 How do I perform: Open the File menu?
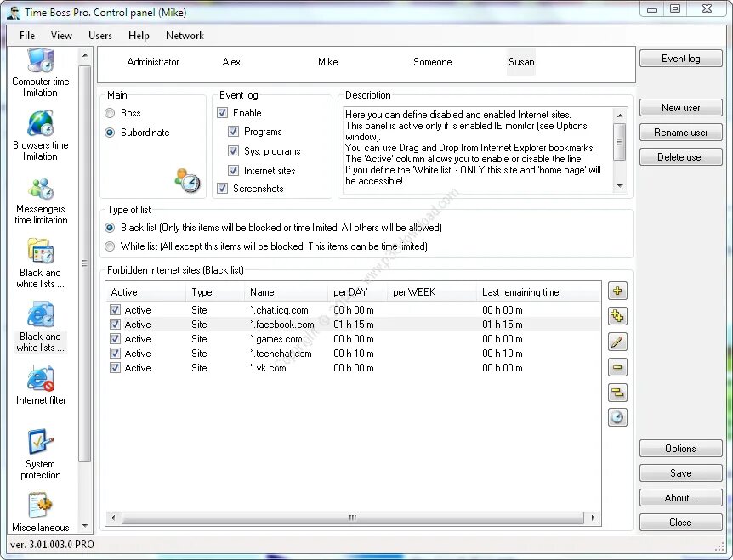click(x=27, y=36)
